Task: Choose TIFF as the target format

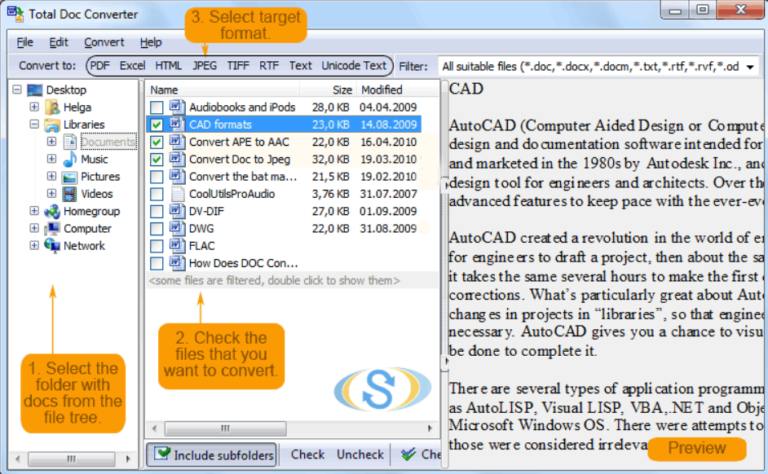Action: click(238, 66)
